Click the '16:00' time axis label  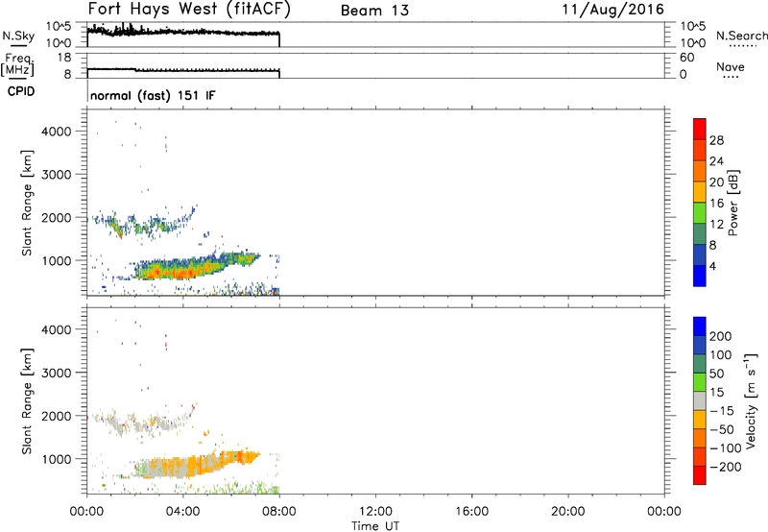tap(471, 512)
